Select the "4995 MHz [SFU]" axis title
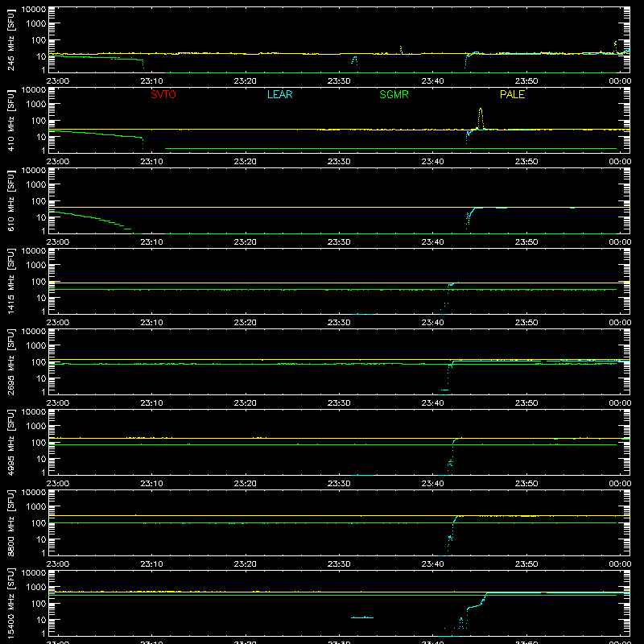The image size is (644, 644). point(11,442)
